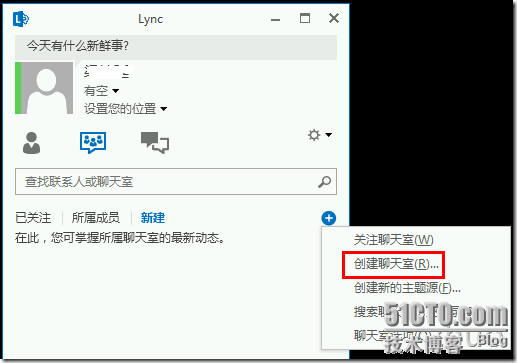Choose 创建新的主题源(F)... menu item
The width and height of the screenshot is (517, 363).
point(407,288)
